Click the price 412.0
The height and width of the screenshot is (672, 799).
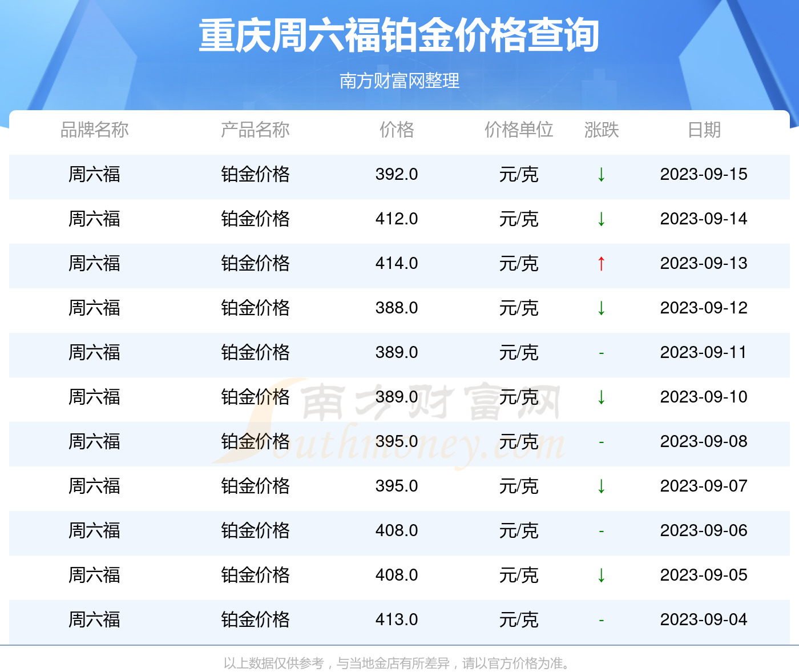point(397,219)
